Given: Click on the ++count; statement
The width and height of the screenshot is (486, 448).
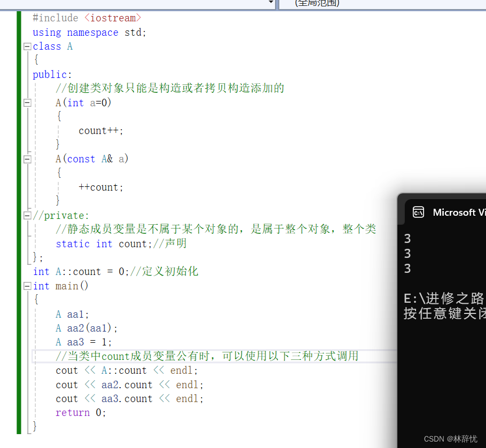Looking at the screenshot, I should (x=101, y=187).
